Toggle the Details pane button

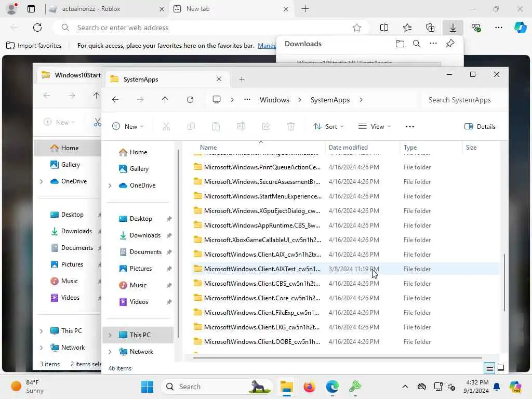pos(480,127)
